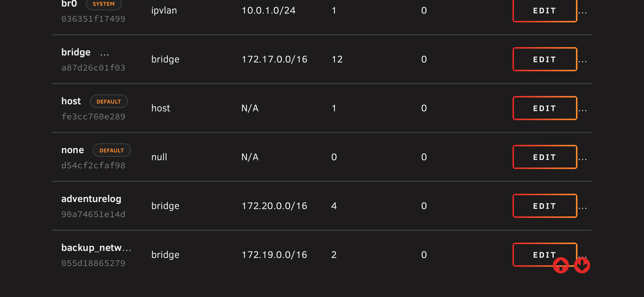Image resolution: width=644 pixels, height=297 pixels.
Task: Open more options for bridge row
Action: click(x=583, y=61)
